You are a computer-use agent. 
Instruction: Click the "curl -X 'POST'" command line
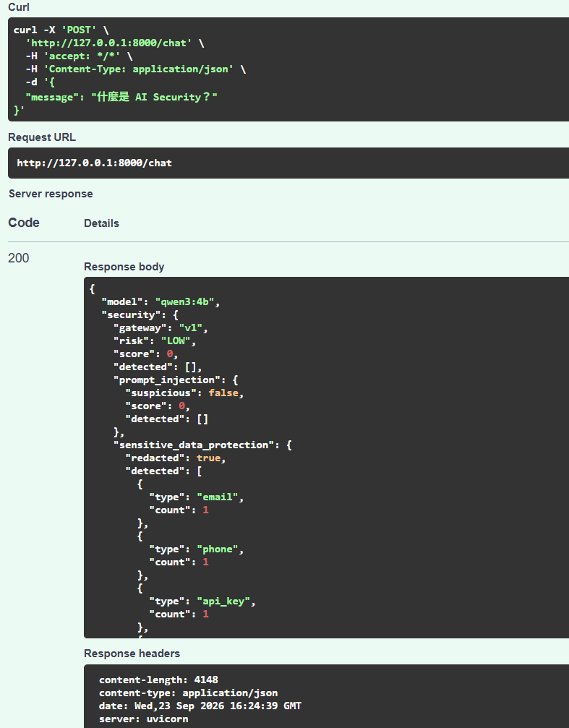[x=61, y=30]
